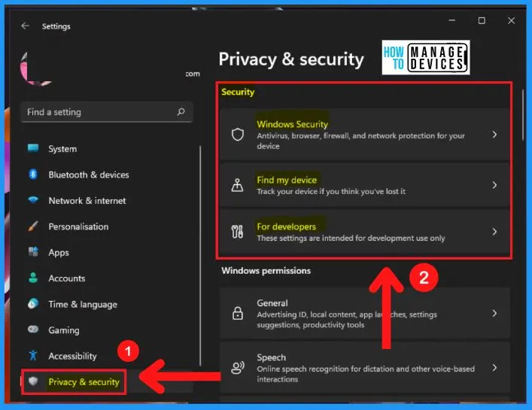The width and height of the screenshot is (532, 410).
Task: Open Gaming settings label
Action: click(x=64, y=330)
